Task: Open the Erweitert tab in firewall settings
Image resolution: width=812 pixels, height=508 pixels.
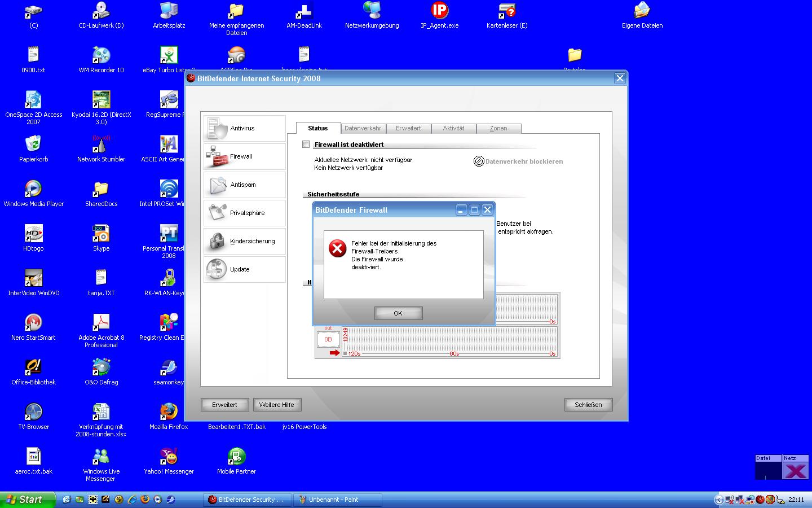Action: [x=408, y=128]
